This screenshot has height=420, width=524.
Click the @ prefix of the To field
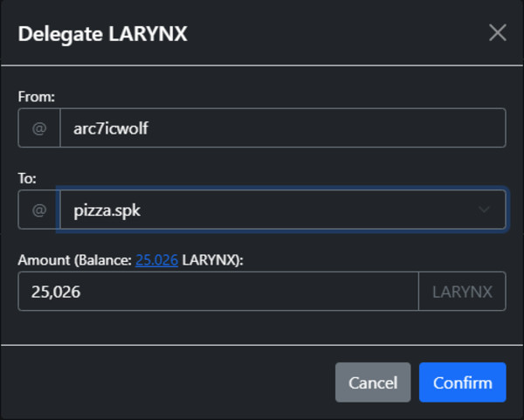click(x=39, y=210)
